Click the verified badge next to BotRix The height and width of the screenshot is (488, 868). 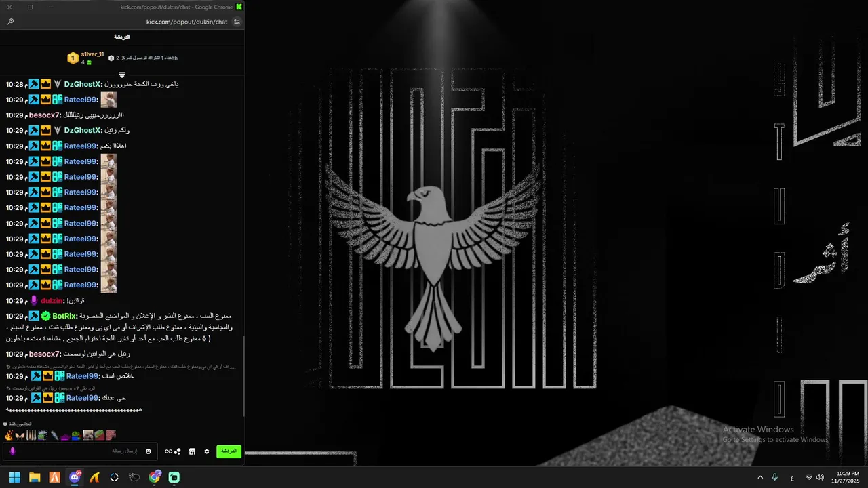(45, 316)
